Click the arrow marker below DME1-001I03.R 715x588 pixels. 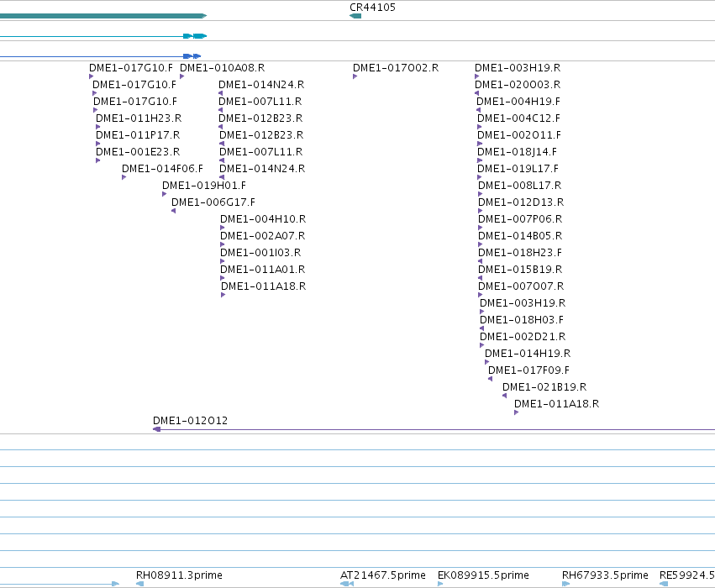pyautogui.click(x=223, y=261)
